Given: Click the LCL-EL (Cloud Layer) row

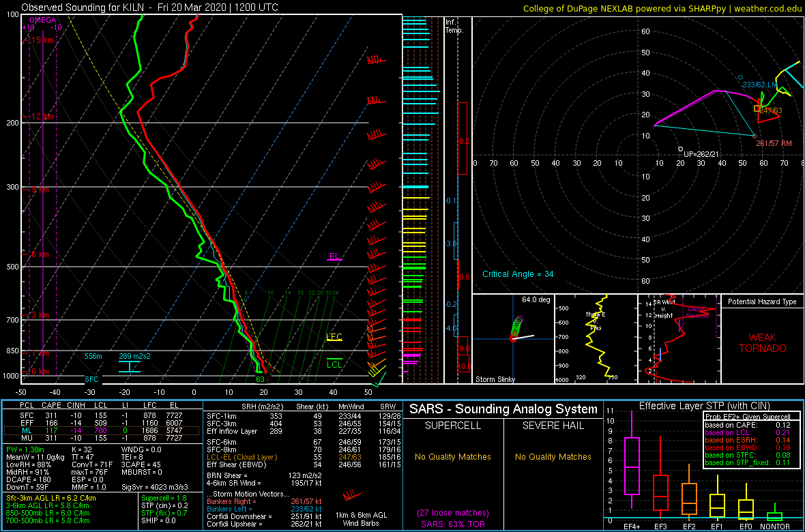Looking at the screenshot, I should pos(303,457).
